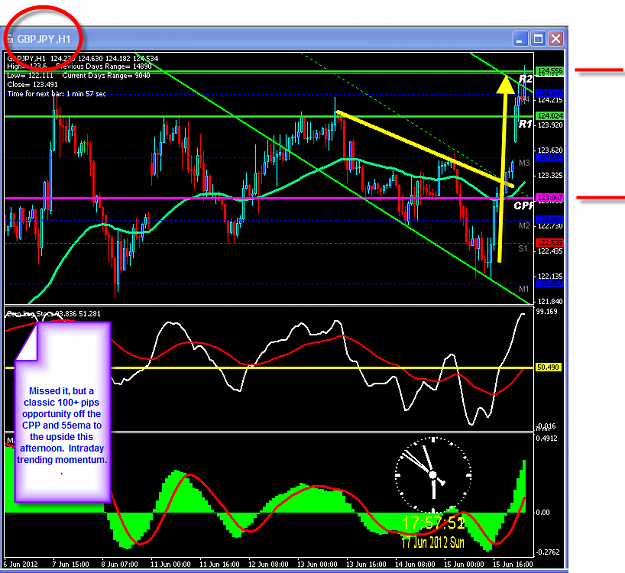
Task: Click the 'Close= 123.491' info line
Action: (32, 84)
